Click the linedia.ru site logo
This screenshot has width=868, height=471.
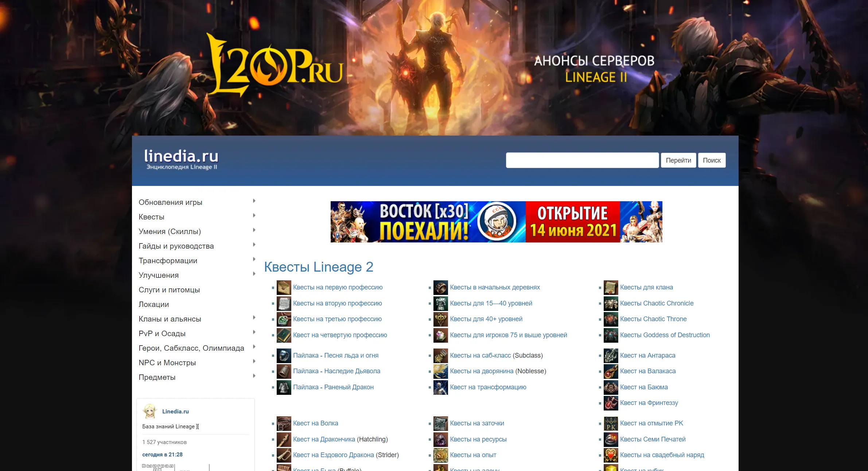tap(181, 159)
